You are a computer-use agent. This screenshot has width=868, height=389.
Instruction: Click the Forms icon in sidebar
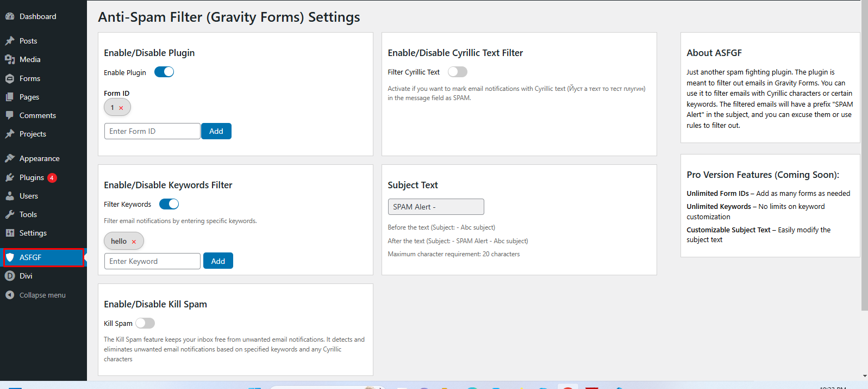point(10,78)
